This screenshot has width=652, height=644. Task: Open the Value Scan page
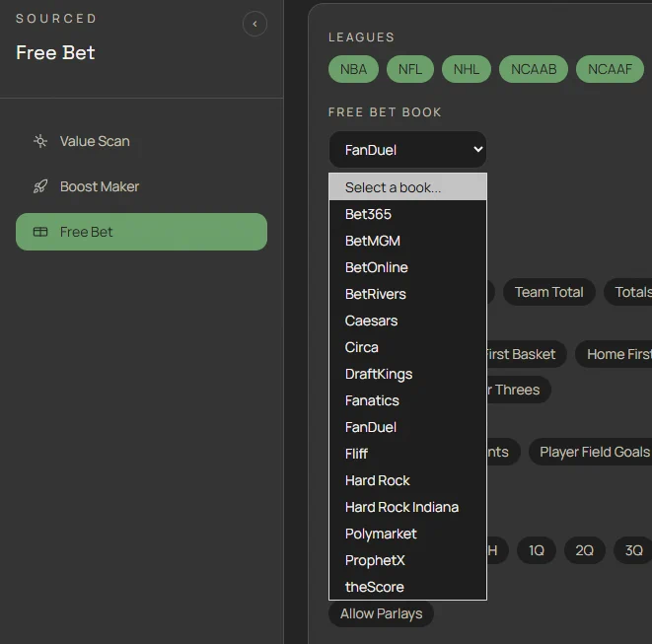(141, 141)
